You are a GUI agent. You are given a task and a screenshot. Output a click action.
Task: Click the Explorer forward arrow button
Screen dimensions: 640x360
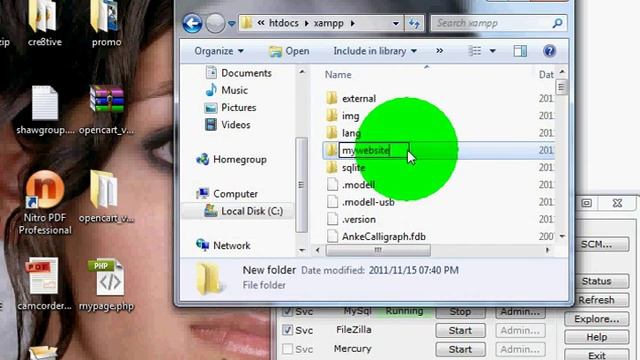(215, 23)
